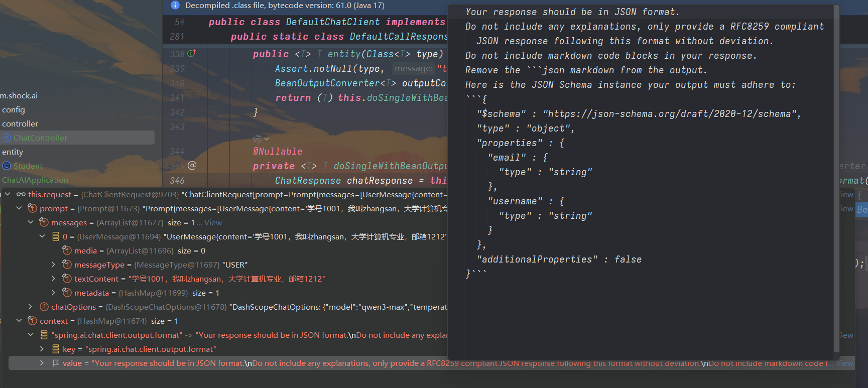The height and width of the screenshot is (388, 868).
Task: Click View link at end of value row
Action: (844, 363)
